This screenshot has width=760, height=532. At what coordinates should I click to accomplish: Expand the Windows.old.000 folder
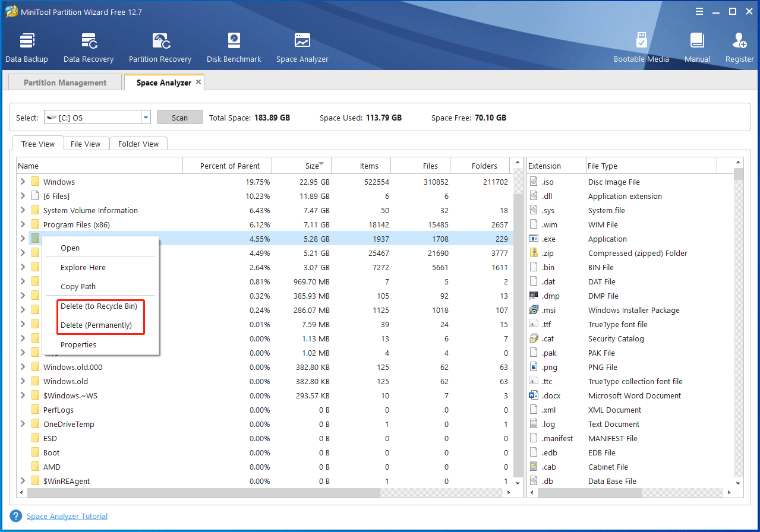(23, 367)
